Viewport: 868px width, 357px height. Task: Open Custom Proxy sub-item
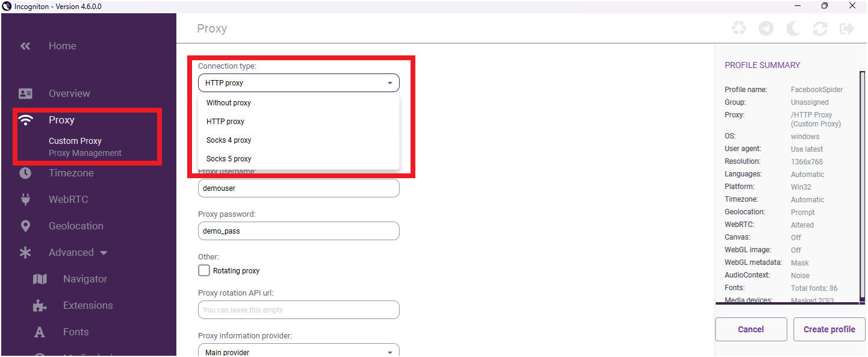pyautogui.click(x=75, y=141)
